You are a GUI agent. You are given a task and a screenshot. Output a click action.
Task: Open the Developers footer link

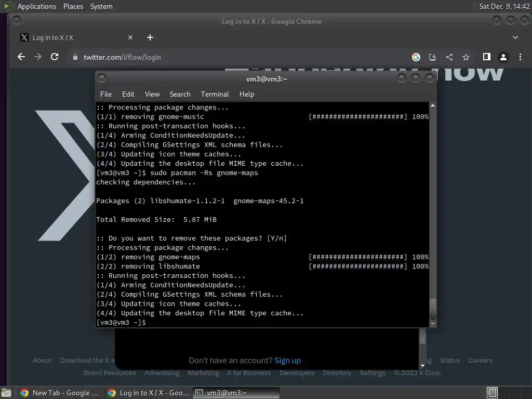(297, 373)
